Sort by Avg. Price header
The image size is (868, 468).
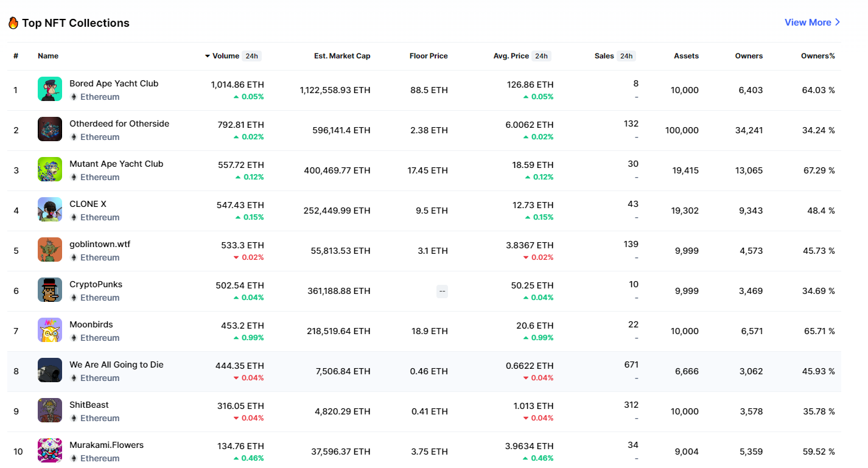coord(511,56)
